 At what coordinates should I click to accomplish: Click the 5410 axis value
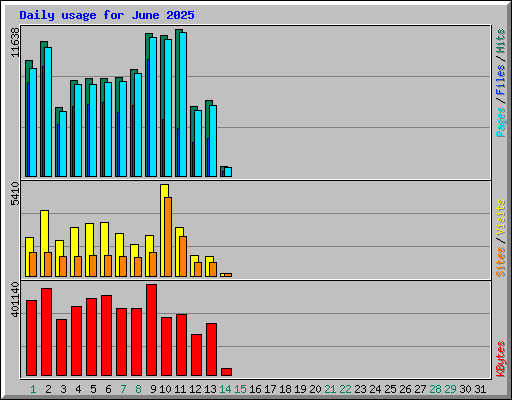15,193
